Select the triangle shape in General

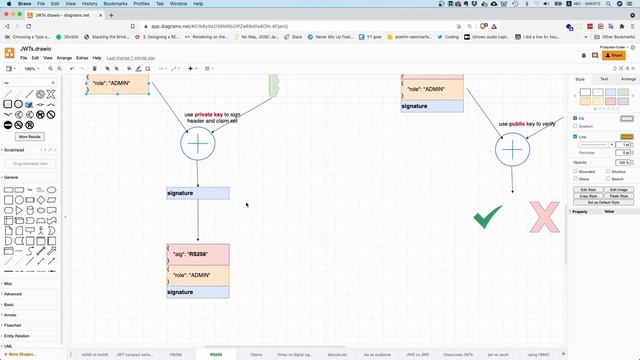(x=19, y=210)
